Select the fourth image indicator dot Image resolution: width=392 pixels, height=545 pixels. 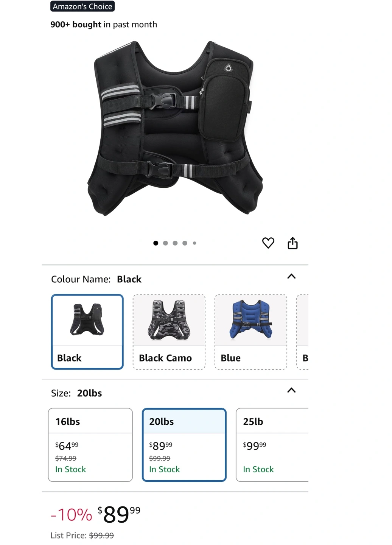tap(185, 243)
